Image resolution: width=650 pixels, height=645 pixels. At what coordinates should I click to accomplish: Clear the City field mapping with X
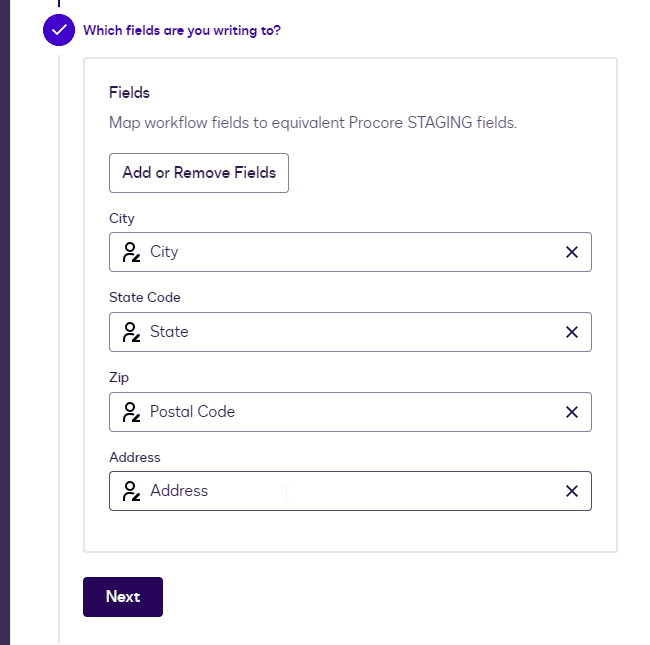572,252
